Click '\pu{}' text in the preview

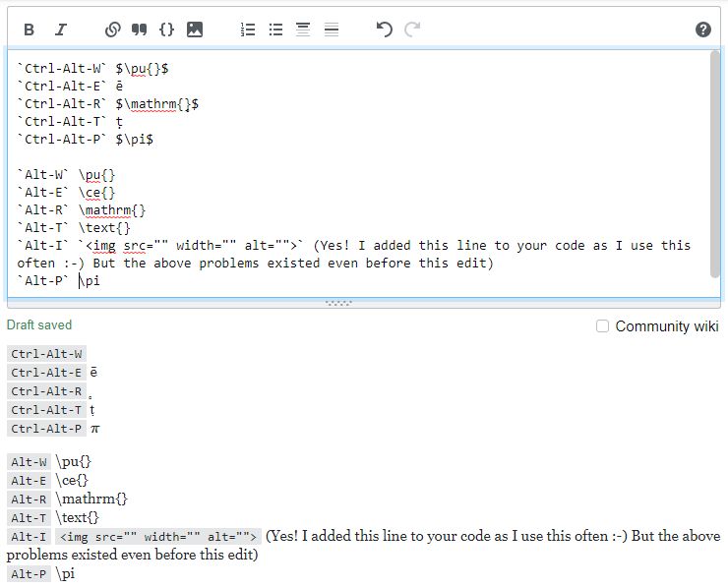click(x=74, y=462)
